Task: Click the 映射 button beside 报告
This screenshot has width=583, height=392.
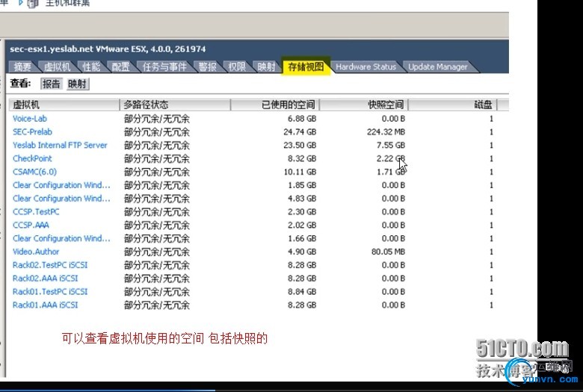Action: coord(77,84)
